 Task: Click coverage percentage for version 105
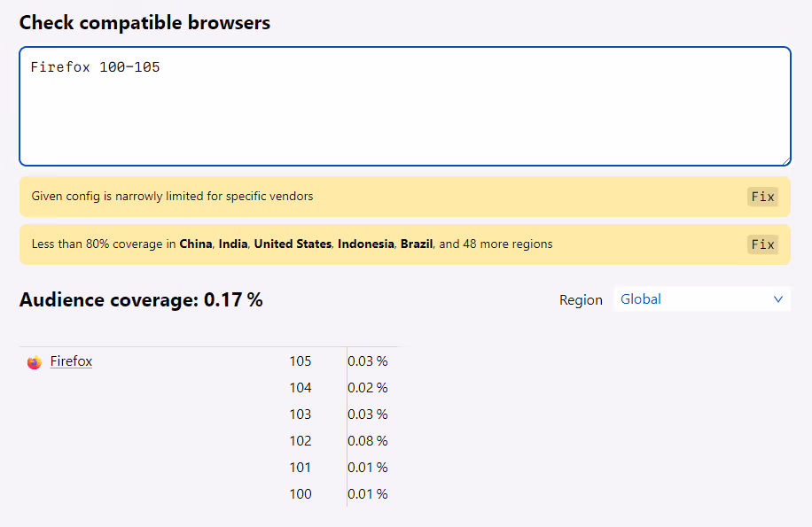[368, 361]
